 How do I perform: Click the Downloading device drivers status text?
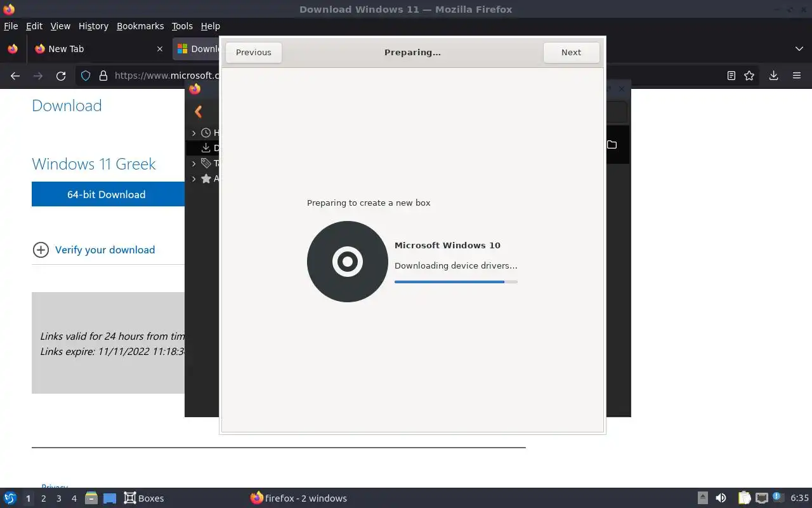point(455,265)
